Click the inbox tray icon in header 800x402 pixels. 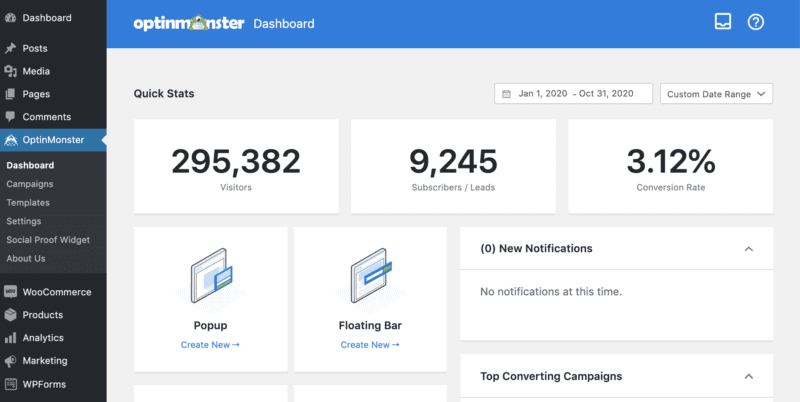(723, 22)
